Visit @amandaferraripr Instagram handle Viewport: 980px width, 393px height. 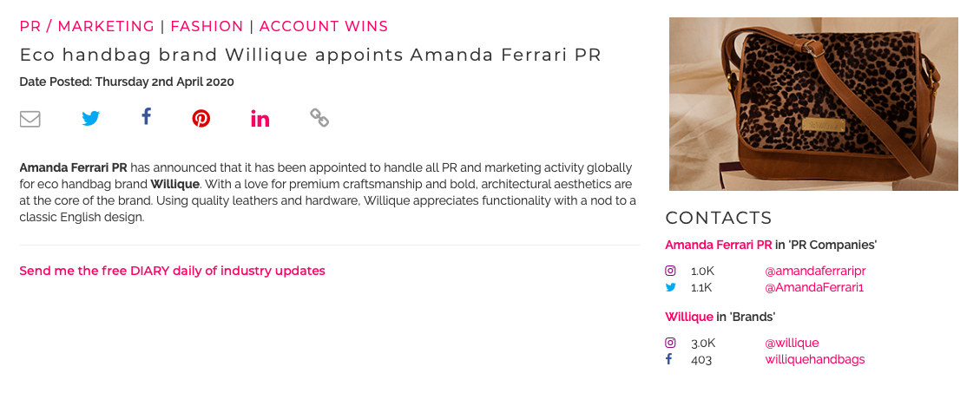pyautogui.click(x=815, y=272)
